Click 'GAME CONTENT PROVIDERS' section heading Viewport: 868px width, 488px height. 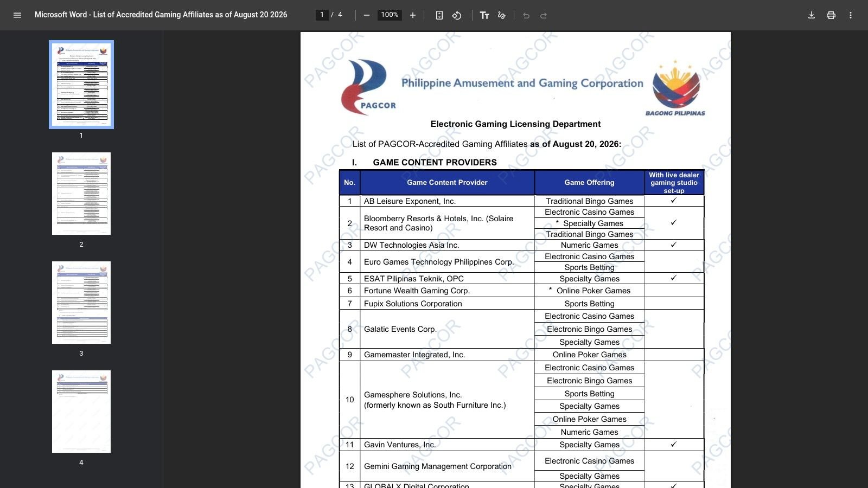coord(435,162)
